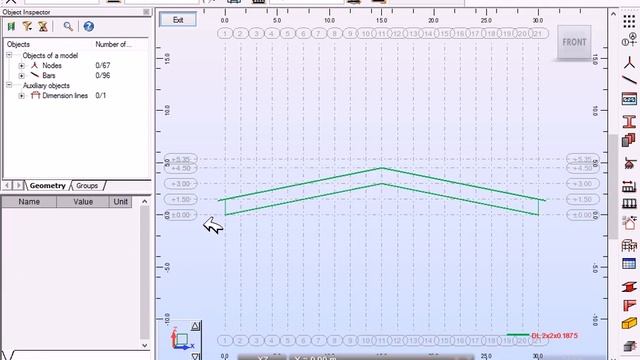Select Nodes in the Object Inspector
Viewport: 640px width, 360px height.
[x=52, y=65]
